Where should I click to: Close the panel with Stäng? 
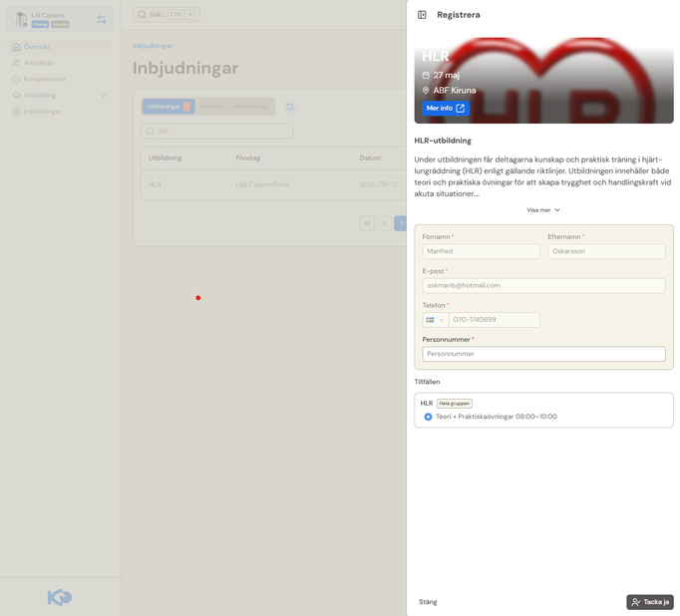[428, 602]
